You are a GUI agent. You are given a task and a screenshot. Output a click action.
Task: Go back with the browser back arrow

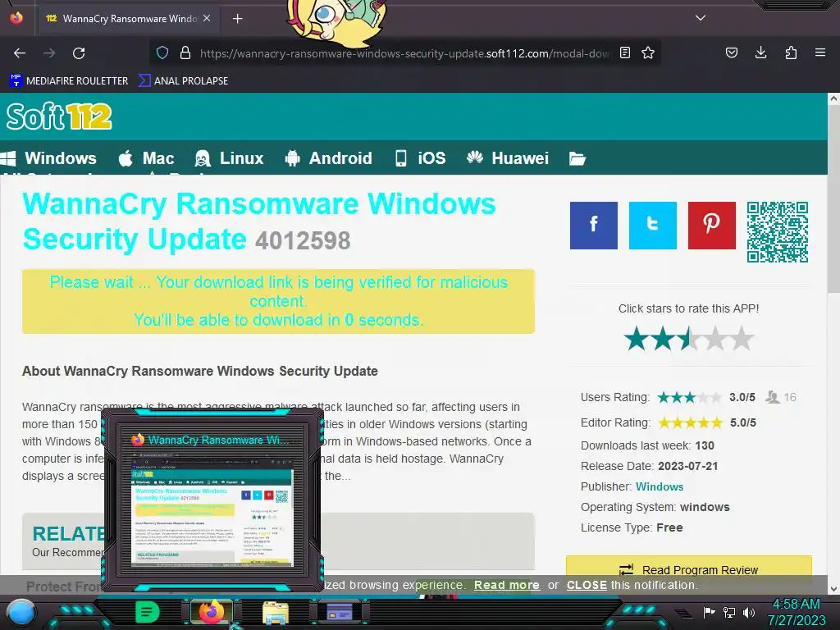[20, 53]
